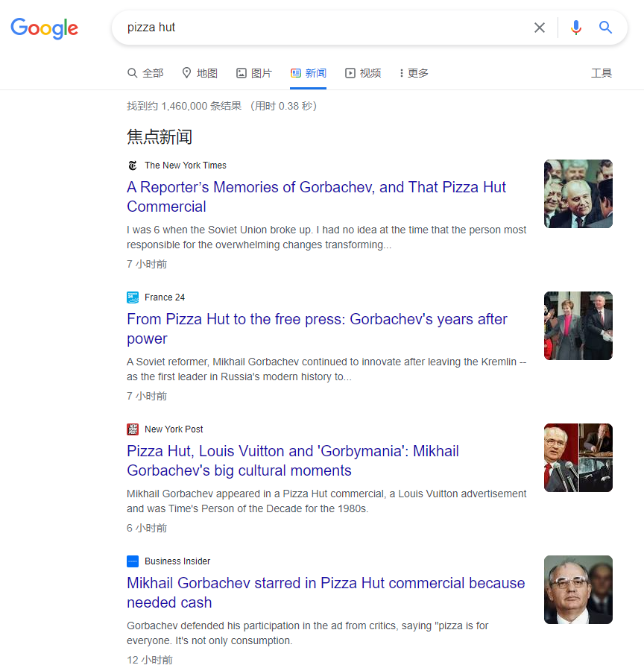Click 'The New York Times' source name
644x668 pixels.
pos(186,166)
